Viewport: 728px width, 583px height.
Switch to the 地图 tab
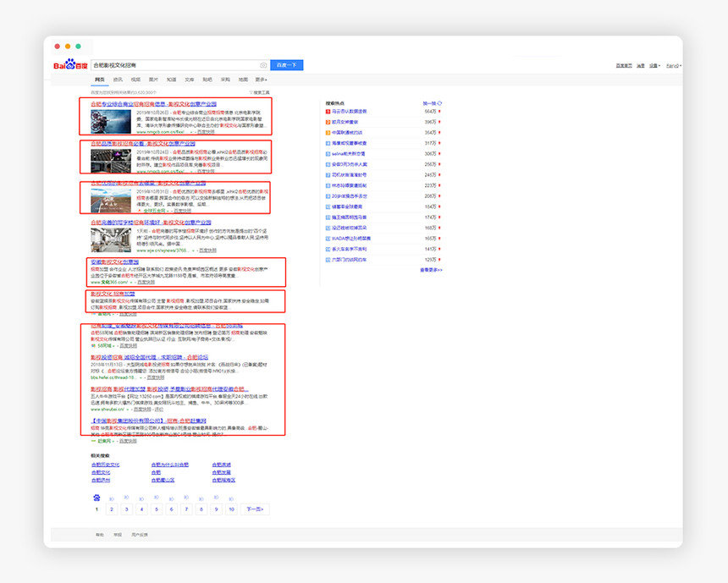243,80
